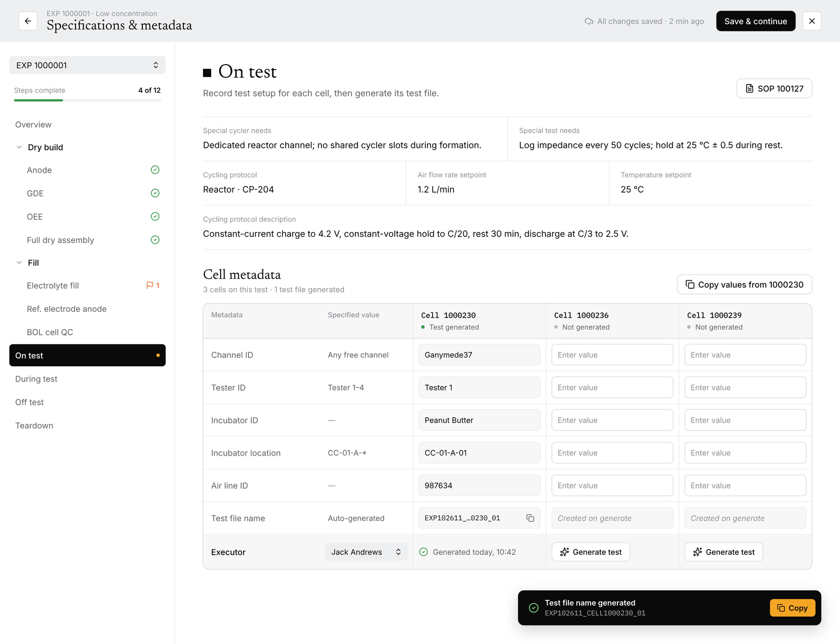Collapse the Fill section
Image resolution: width=840 pixels, height=644 pixels.
(19, 262)
